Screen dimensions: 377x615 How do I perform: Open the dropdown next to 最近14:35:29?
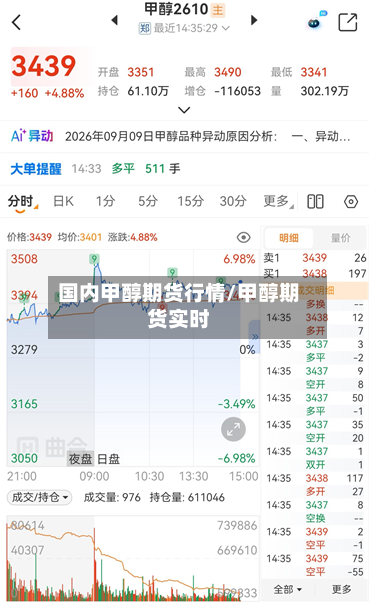[226, 28]
